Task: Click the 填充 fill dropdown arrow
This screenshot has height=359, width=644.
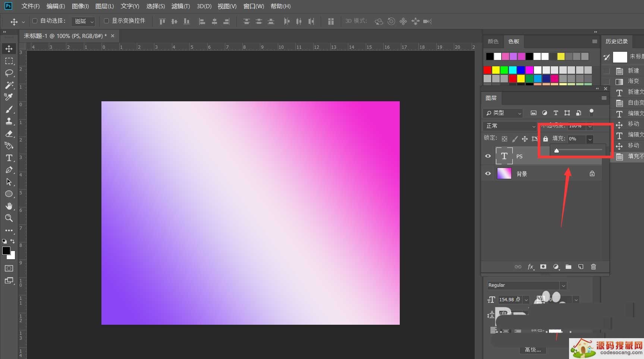Action: coord(590,139)
